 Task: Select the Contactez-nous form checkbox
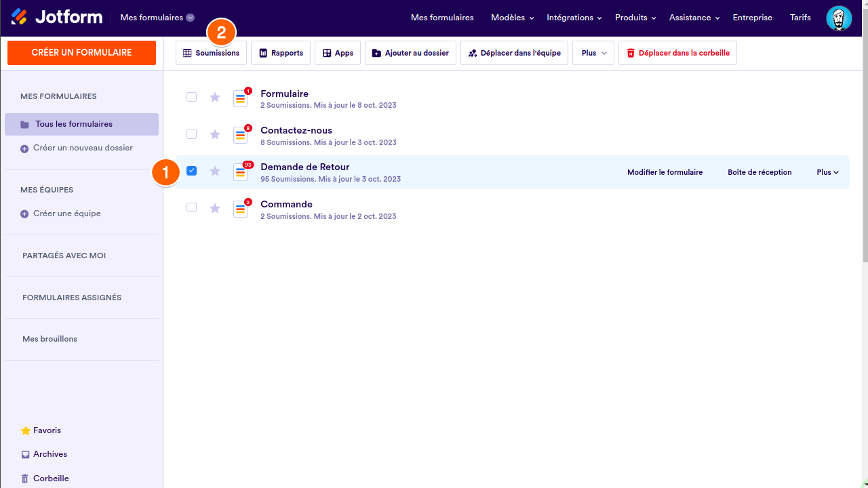coord(191,134)
